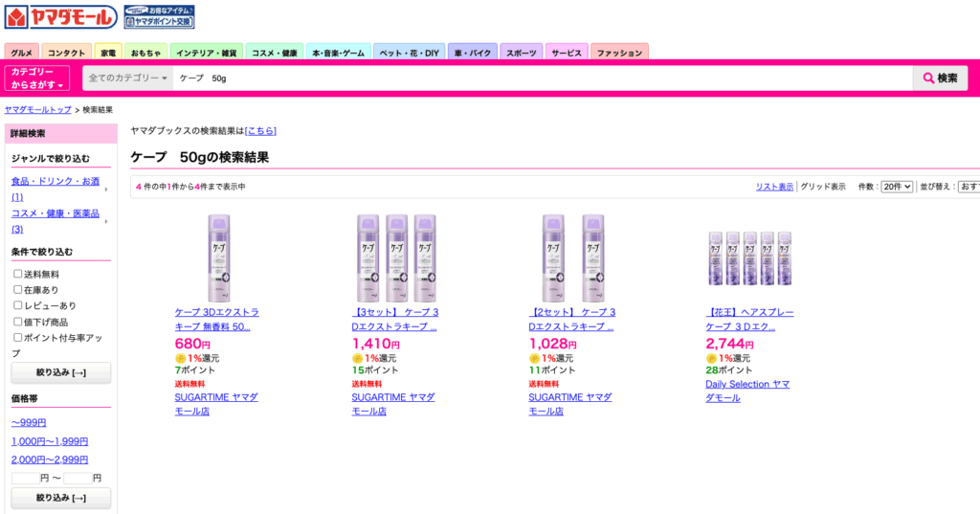Select the 1,000円～1,999円 price range
This screenshot has width=980, height=514.
tap(50, 441)
